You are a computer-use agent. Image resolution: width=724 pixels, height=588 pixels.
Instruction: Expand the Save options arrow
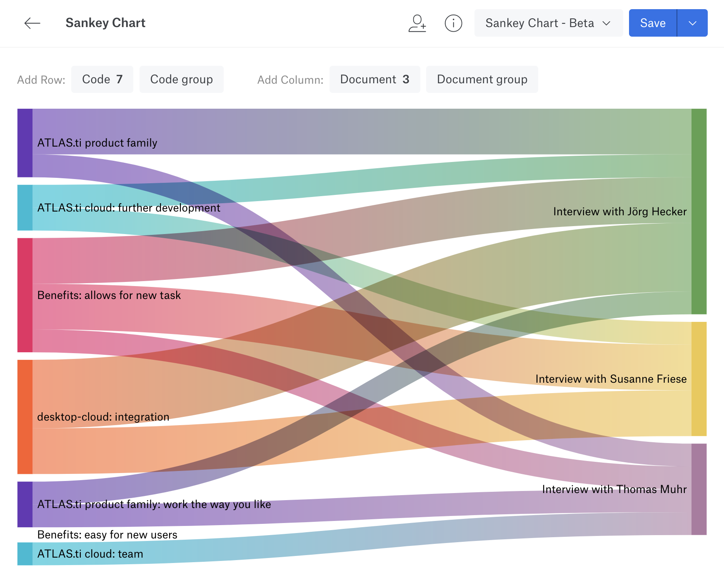692,23
